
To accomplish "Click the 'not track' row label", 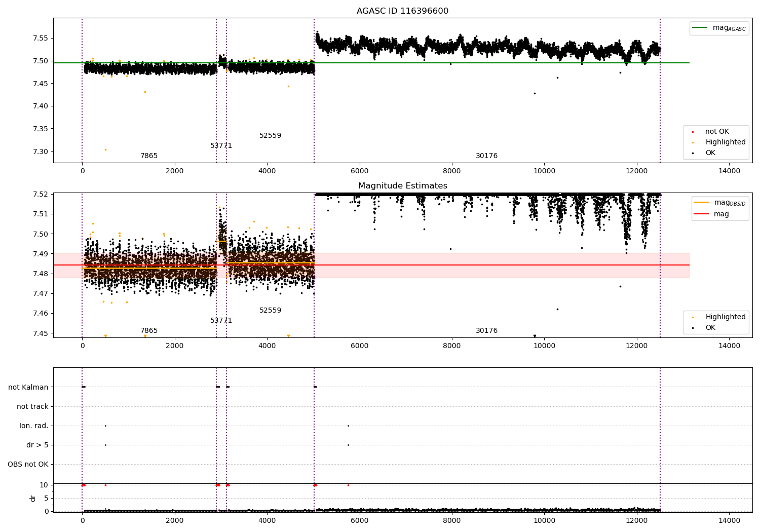I will 32,407.
